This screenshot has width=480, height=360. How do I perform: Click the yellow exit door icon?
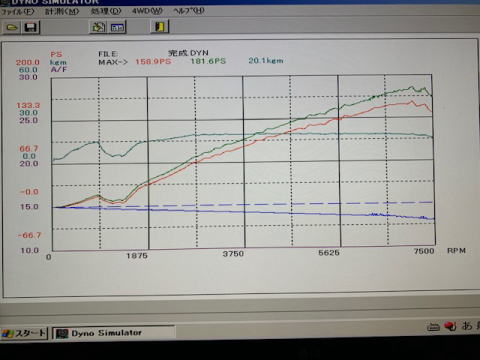[x=160, y=26]
